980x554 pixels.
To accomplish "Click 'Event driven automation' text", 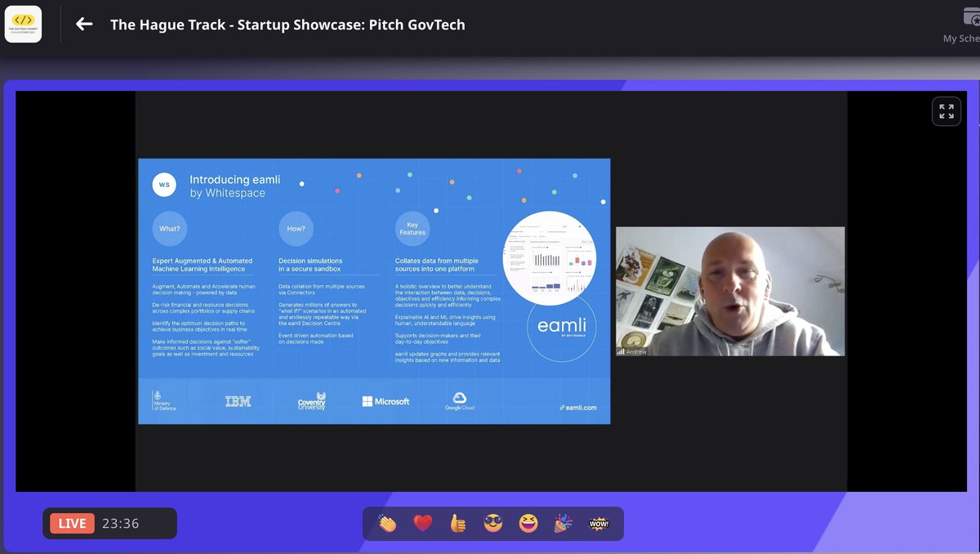I will coord(314,338).
